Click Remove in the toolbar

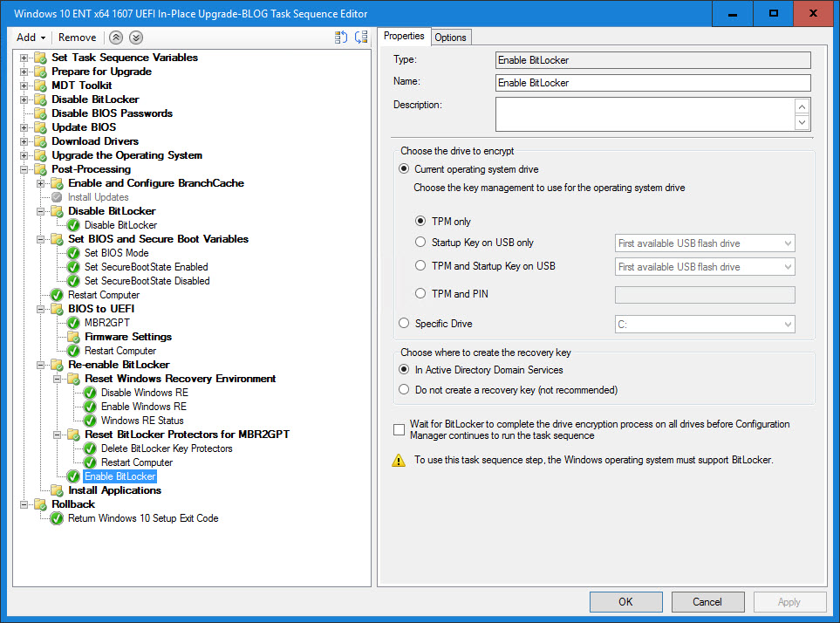[x=78, y=38]
